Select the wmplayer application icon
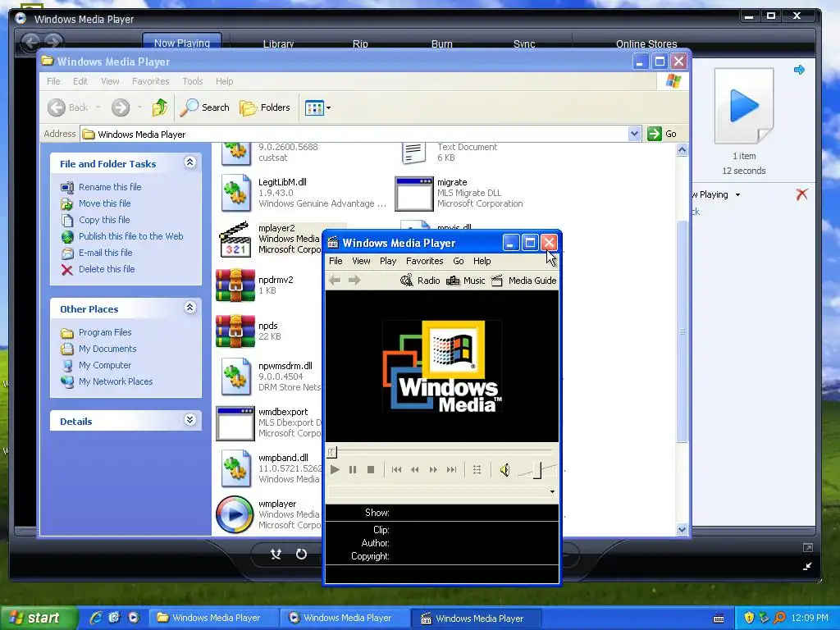This screenshot has height=630, width=840. 235,515
